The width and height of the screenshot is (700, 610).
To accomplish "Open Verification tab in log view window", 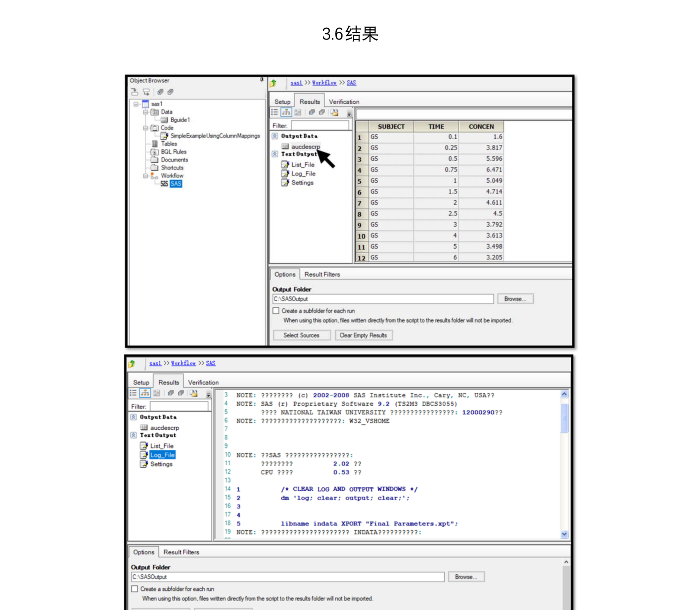I will [203, 382].
